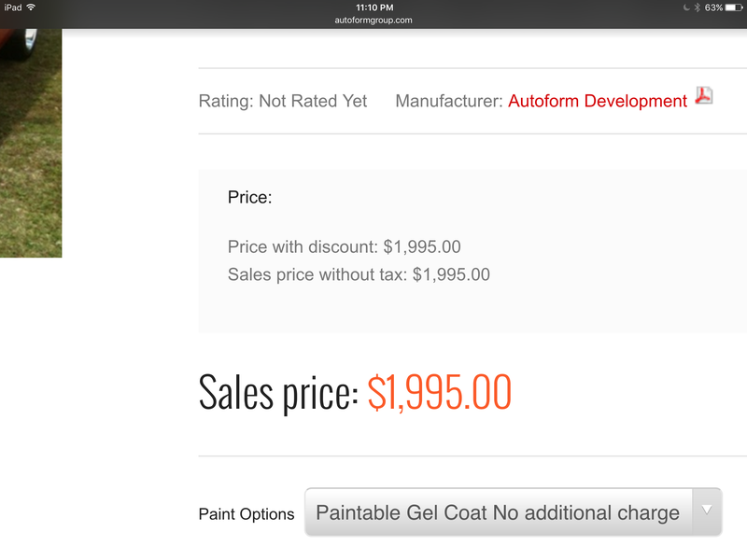Click the Sales price without tax line

[359, 274]
